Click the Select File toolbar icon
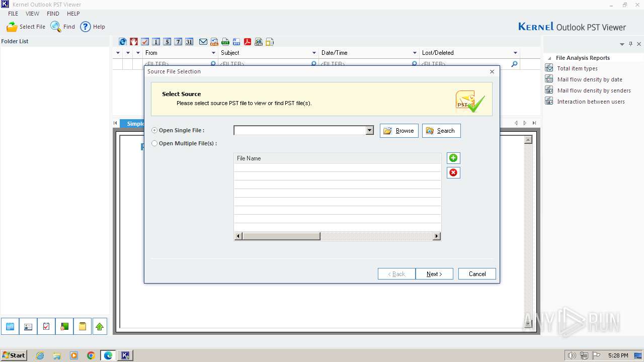Screen dimensions: 644x362 (26, 27)
